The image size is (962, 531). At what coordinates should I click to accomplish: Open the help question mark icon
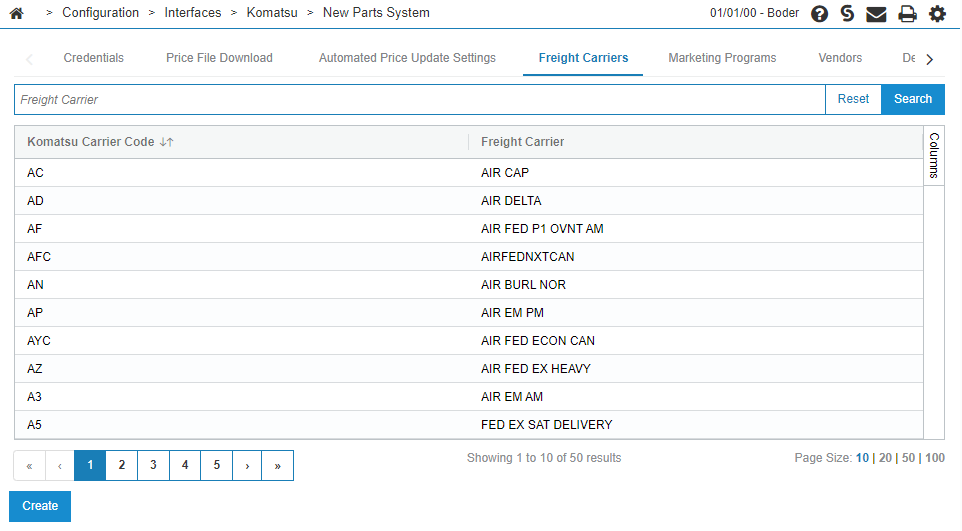[x=819, y=14]
